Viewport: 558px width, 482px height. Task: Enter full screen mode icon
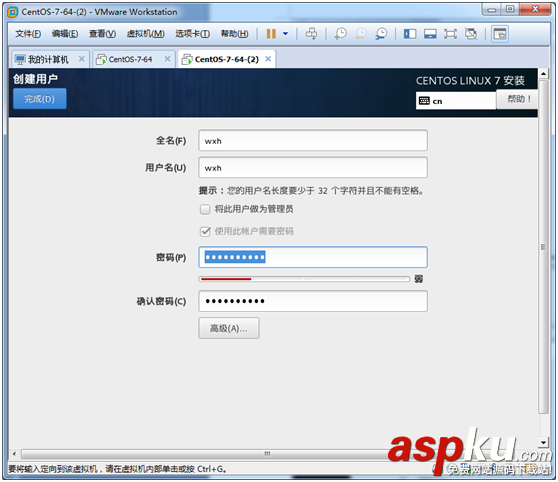pos(451,34)
